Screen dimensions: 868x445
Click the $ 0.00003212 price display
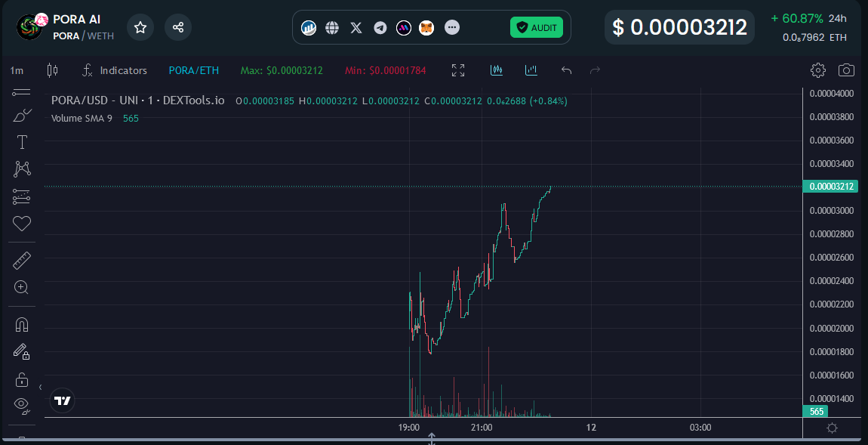680,27
